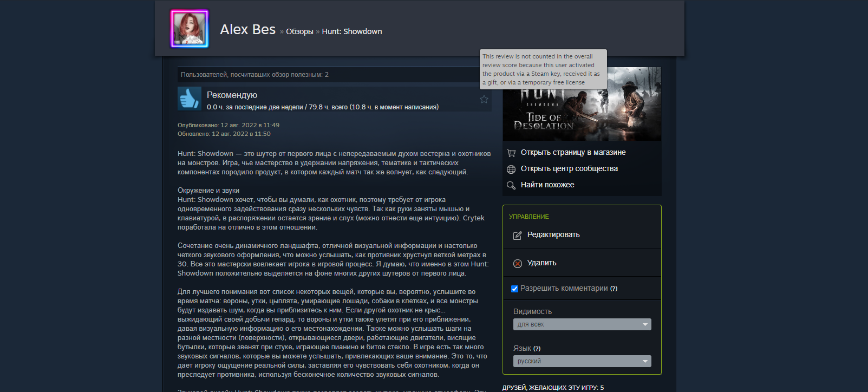
Task: Choose Удалить to delete review
Action: pyautogui.click(x=541, y=263)
